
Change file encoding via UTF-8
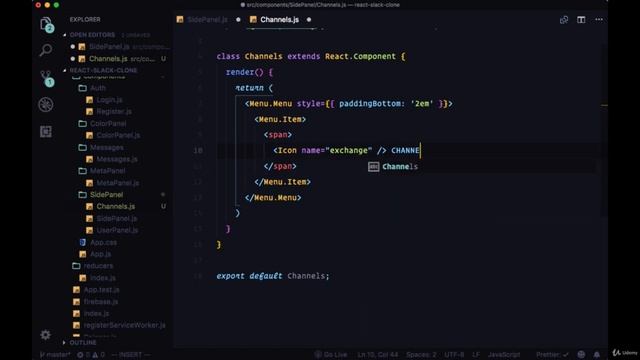pyautogui.click(x=454, y=355)
